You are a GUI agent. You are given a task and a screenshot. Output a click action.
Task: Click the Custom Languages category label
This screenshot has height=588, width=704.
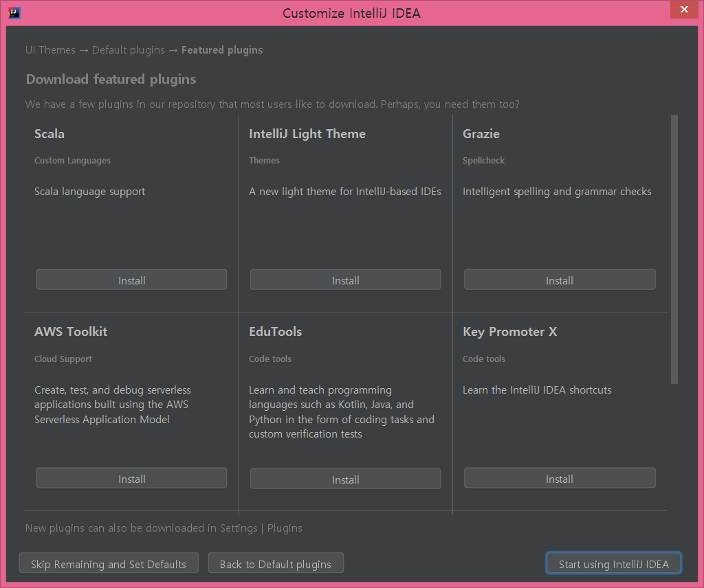(72, 160)
